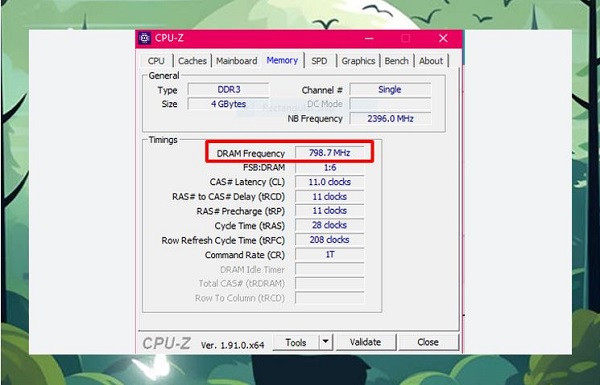This screenshot has width=600, height=385.
Task: Click the empty DC Mode field
Action: pyautogui.click(x=390, y=104)
